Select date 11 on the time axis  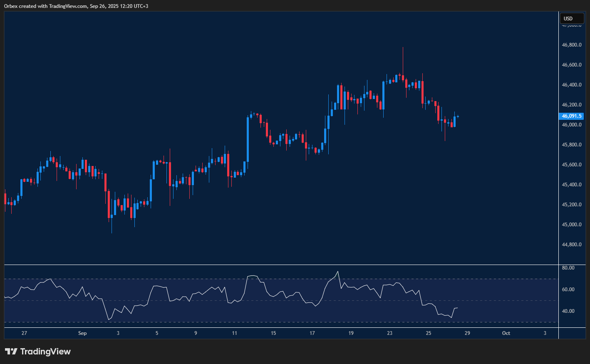[235, 333]
